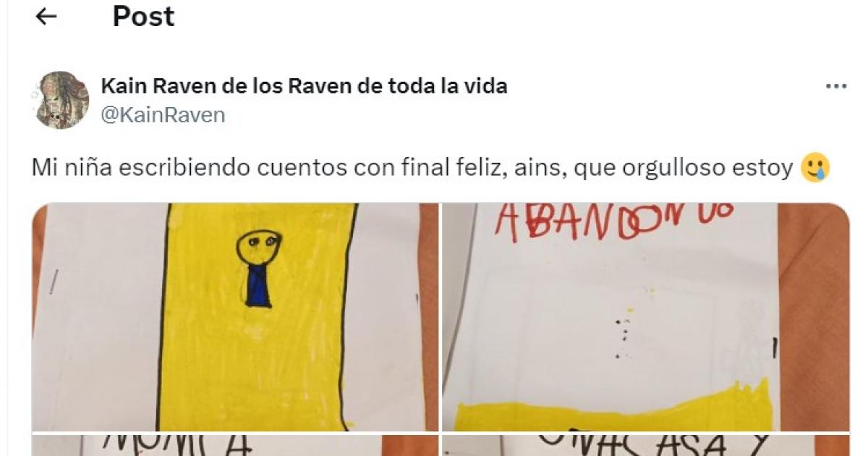Visit the @KainRaven handle link
The height and width of the screenshot is (456, 868).
click(163, 114)
